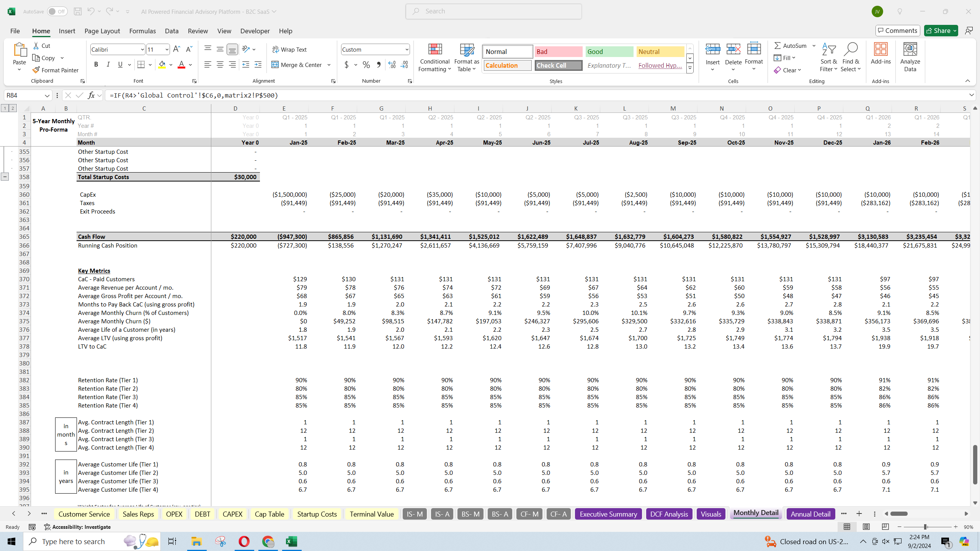Switch to the Annual Detail sheet
This screenshot has height=551, width=980.
point(810,514)
